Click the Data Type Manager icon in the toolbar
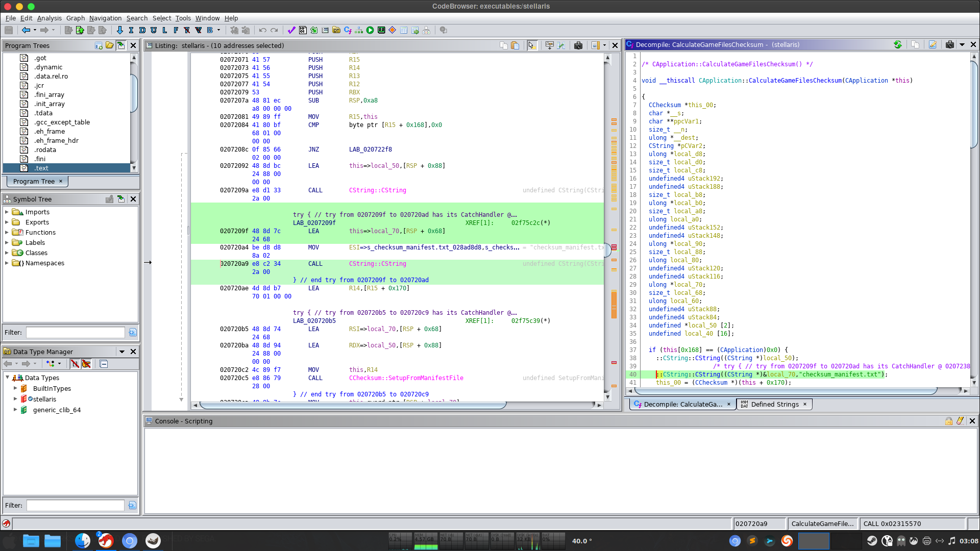This screenshot has width=980, height=551. coord(336,30)
